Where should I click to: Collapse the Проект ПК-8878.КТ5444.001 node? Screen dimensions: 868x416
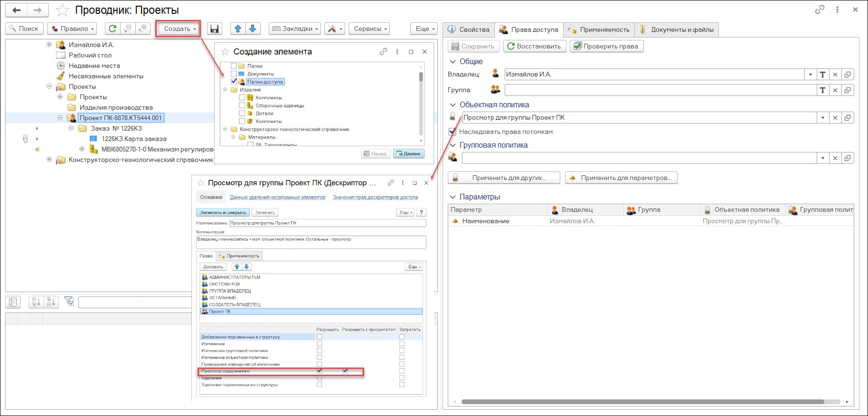[x=60, y=118]
